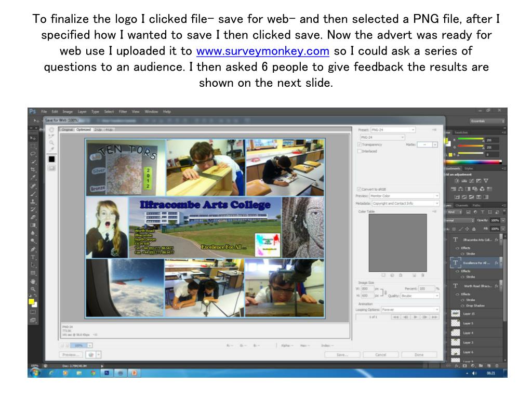Screen dimensions: 532x399
Task: Select the Clone Stamp tool
Action: click(x=33, y=202)
